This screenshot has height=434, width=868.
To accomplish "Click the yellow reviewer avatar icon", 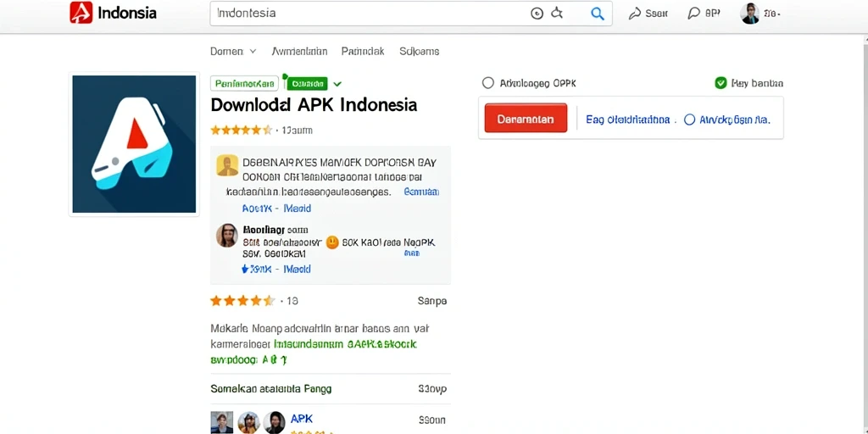I will [x=227, y=165].
